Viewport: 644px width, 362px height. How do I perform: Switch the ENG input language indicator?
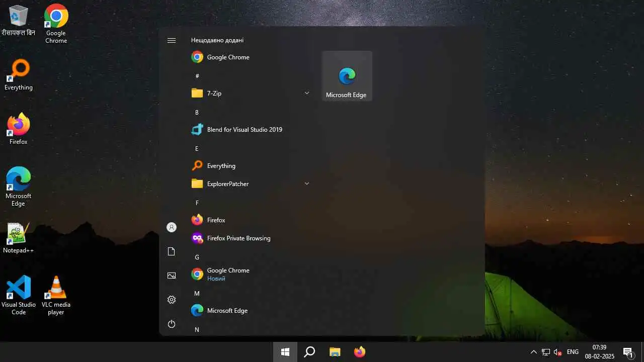(573, 352)
